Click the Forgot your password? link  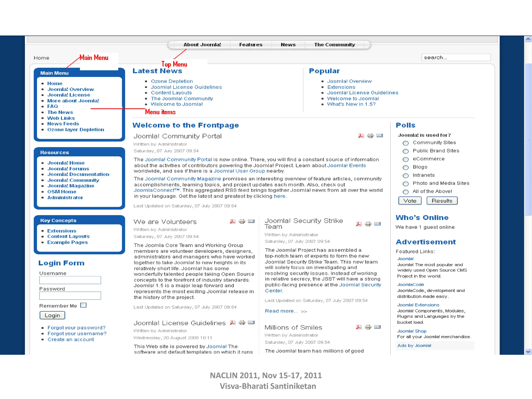tap(76, 328)
